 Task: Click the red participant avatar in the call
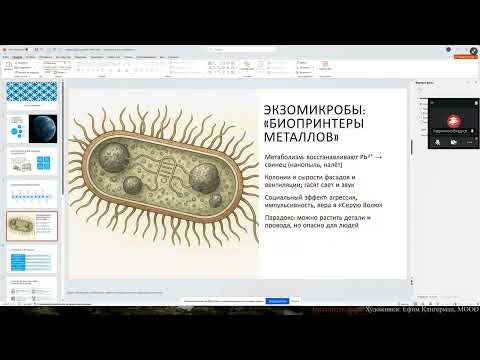coord(454,120)
